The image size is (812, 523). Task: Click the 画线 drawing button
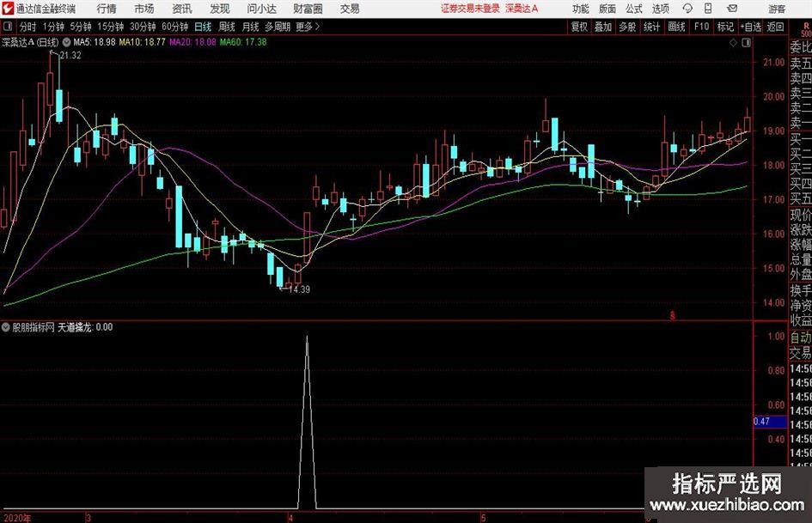[676, 27]
